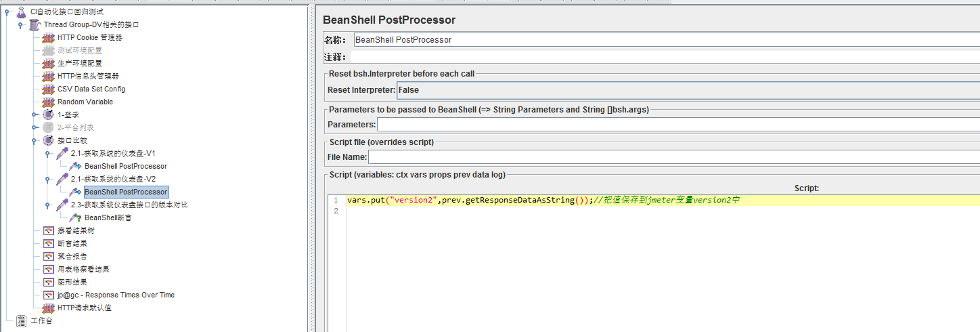980x332 pixels.
Task: Collapse the 接口比较 controller node
Action: tap(35, 140)
